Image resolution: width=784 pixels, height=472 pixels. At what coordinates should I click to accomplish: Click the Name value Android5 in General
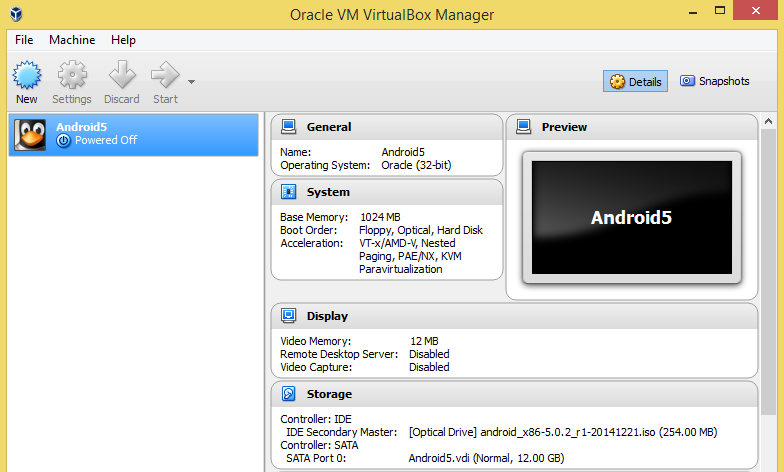click(x=403, y=152)
